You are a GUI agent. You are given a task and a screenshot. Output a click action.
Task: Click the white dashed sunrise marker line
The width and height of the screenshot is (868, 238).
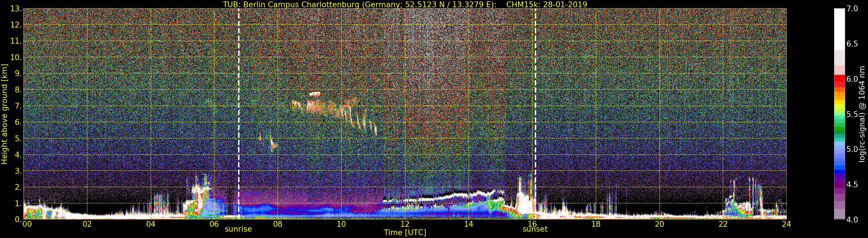239,114
